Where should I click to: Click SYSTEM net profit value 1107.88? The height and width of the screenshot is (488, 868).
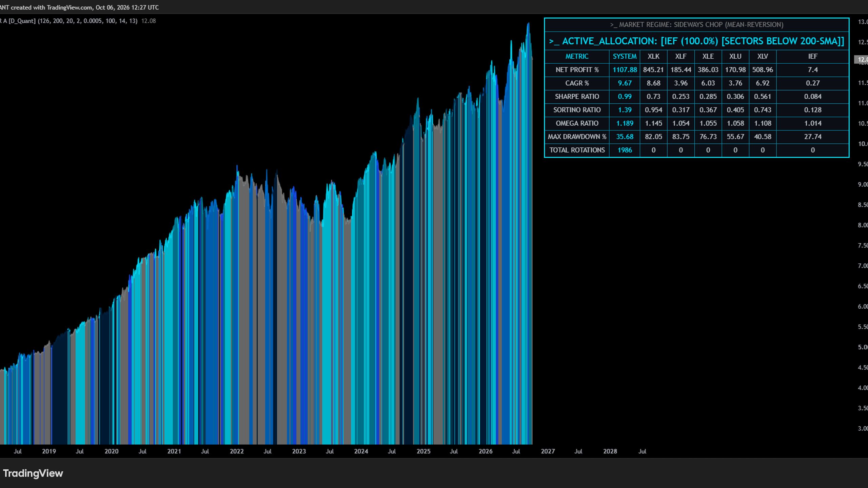[x=625, y=70]
